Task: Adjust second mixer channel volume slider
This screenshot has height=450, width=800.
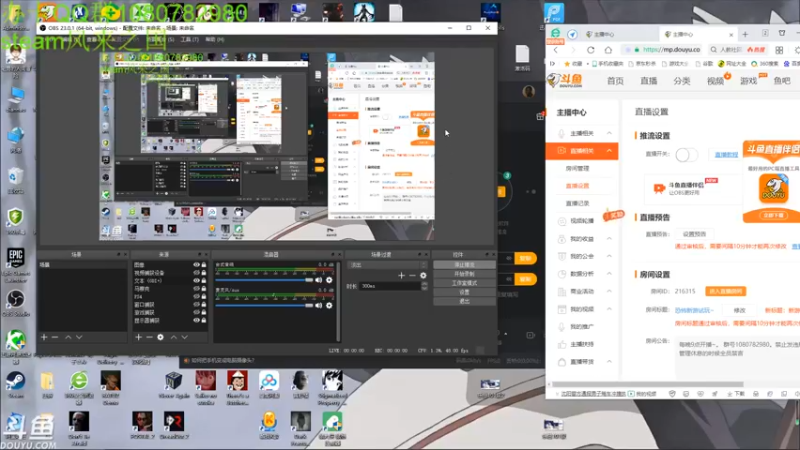Action: 264,306
